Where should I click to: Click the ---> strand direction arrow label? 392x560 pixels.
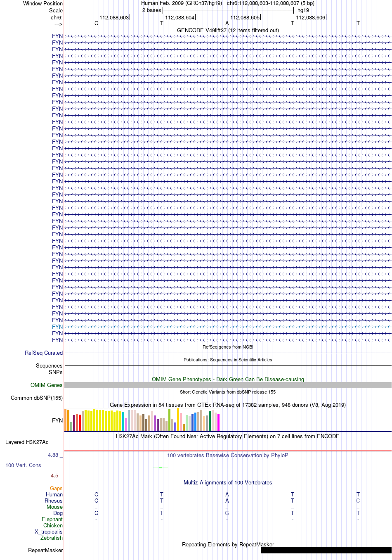pyautogui.click(x=58, y=24)
